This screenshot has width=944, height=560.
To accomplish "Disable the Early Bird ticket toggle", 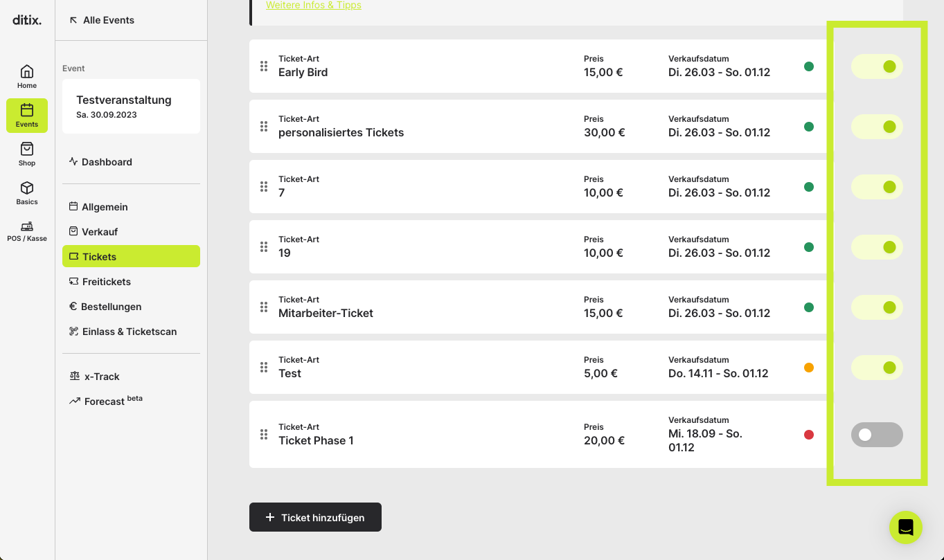I will coord(877,66).
